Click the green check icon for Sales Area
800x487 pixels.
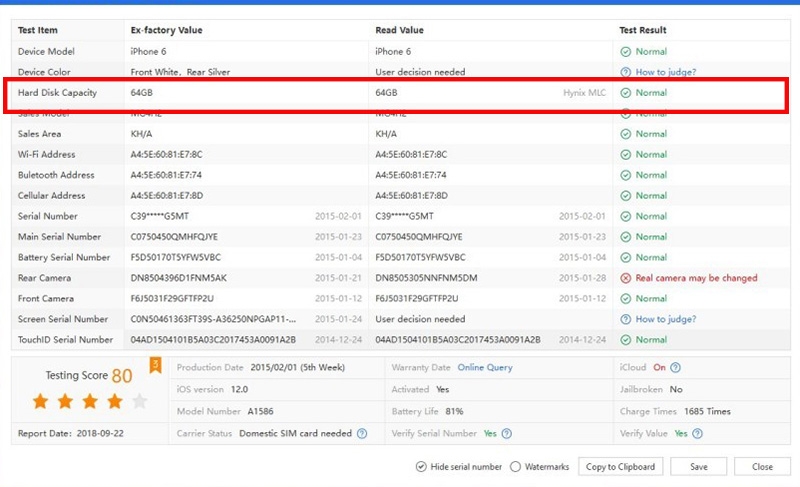tap(626, 134)
